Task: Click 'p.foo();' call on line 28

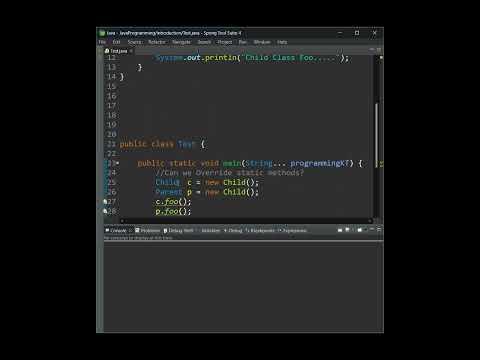Action: click(173, 211)
